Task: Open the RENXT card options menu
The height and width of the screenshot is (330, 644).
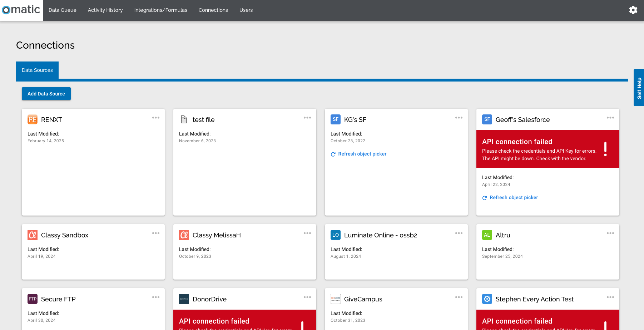Action: coord(156,118)
